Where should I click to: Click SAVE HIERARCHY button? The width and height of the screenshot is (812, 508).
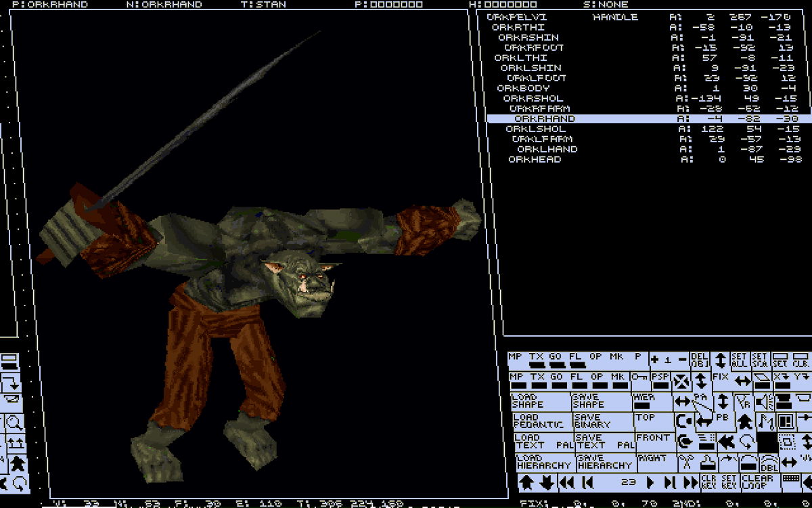coord(606,462)
